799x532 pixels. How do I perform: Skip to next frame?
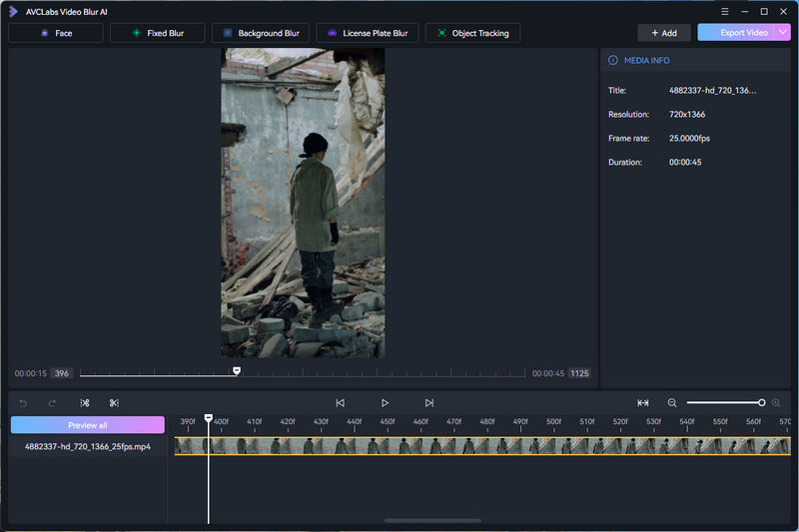(429, 403)
